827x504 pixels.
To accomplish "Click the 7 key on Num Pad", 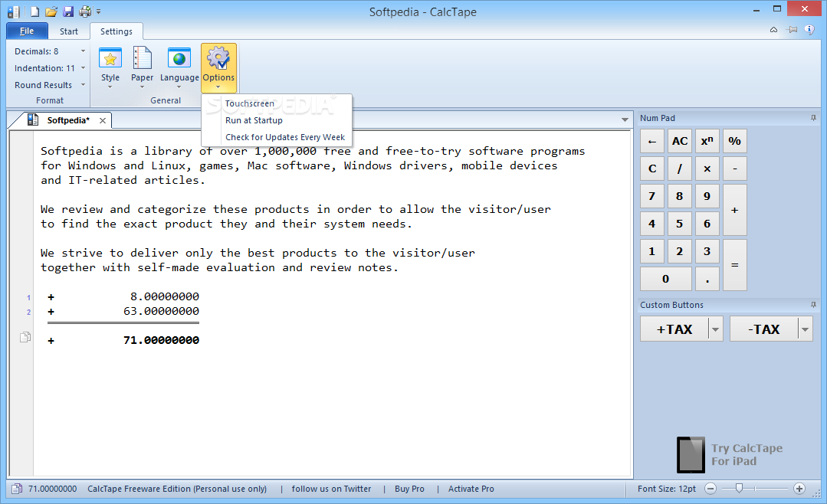I will (652, 196).
